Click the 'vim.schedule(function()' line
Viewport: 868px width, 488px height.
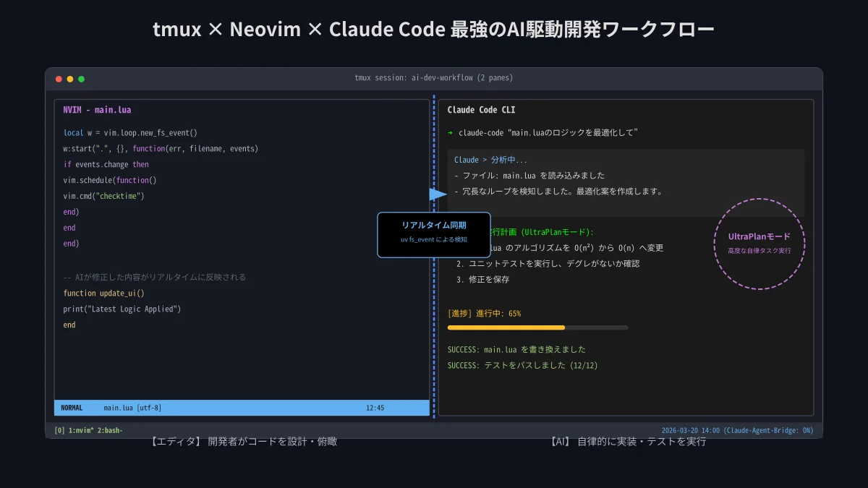pyautogui.click(x=110, y=181)
